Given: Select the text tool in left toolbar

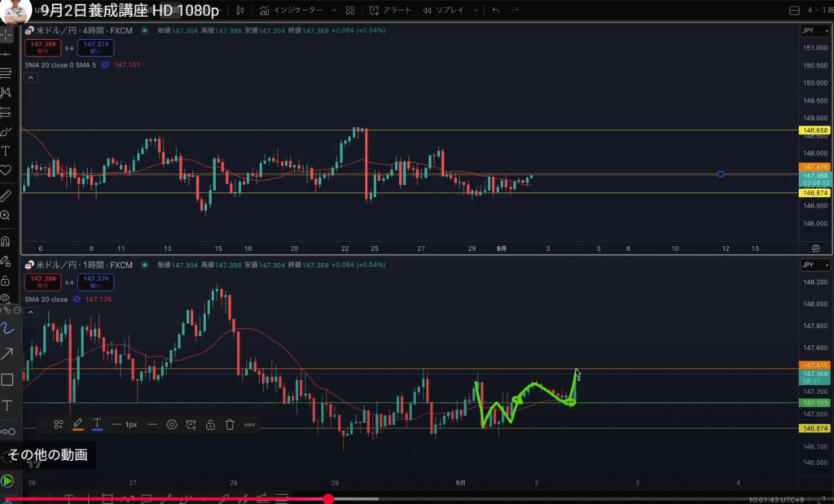Looking at the screenshot, I should [x=7, y=151].
